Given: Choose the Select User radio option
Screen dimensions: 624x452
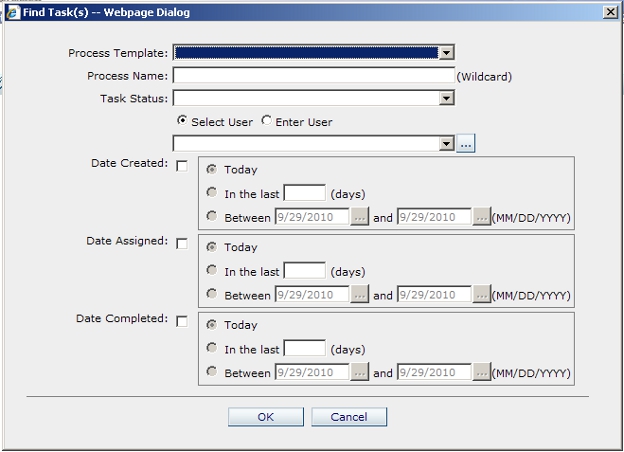Looking at the screenshot, I should tap(181, 122).
